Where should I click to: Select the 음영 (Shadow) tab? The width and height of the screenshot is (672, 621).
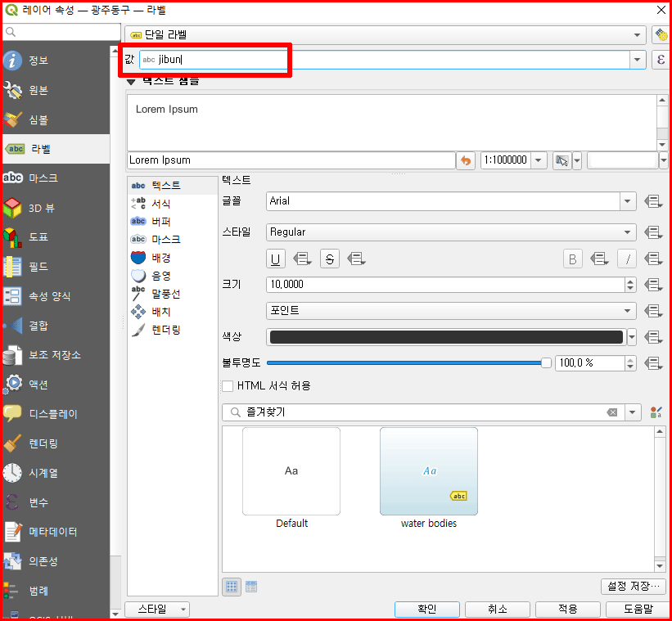point(172,276)
